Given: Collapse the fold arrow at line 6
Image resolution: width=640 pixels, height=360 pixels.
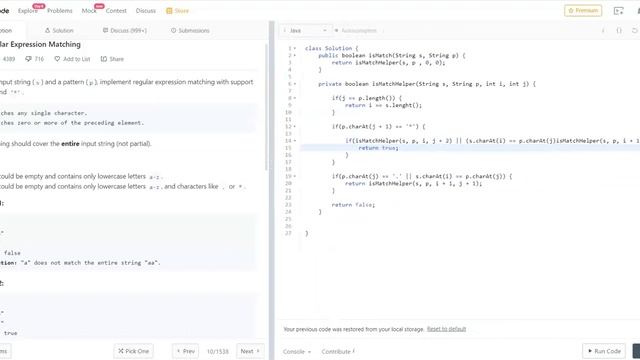Looking at the screenshot, I should pos(295,84).
